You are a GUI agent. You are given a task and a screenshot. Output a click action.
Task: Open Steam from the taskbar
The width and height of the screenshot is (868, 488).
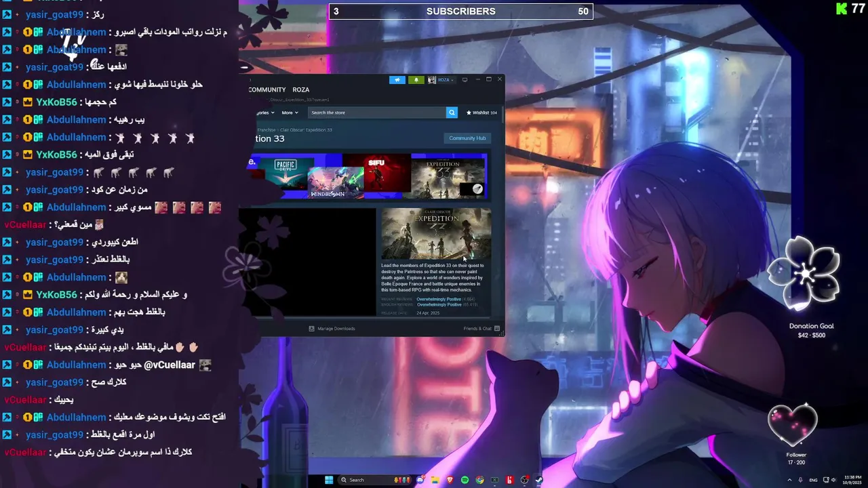coord(539,480)
